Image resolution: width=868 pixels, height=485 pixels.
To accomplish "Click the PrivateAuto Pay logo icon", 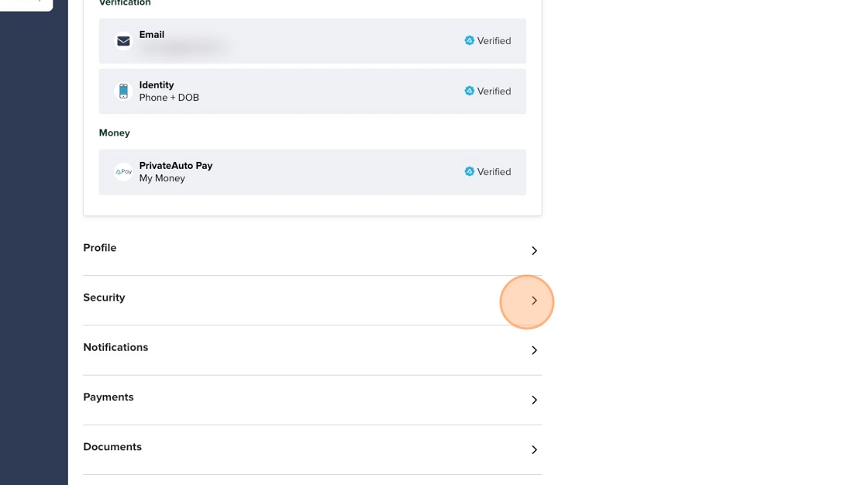I will pos(123,172).
